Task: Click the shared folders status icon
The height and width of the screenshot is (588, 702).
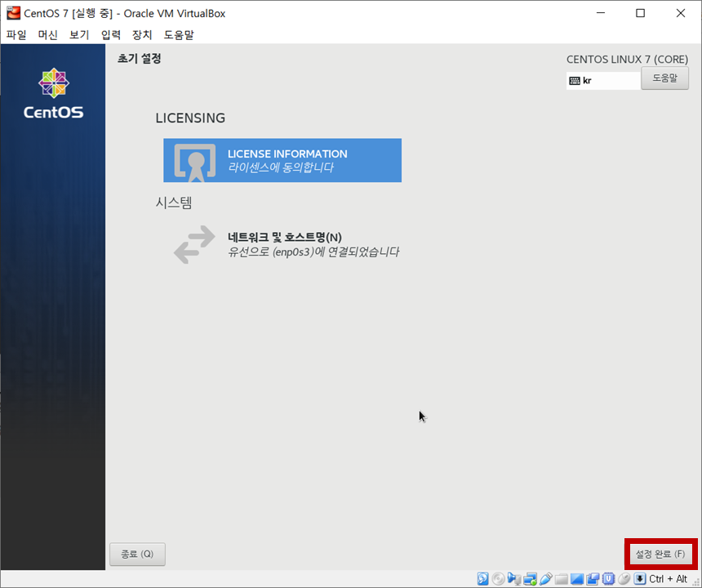Action: 562,578
